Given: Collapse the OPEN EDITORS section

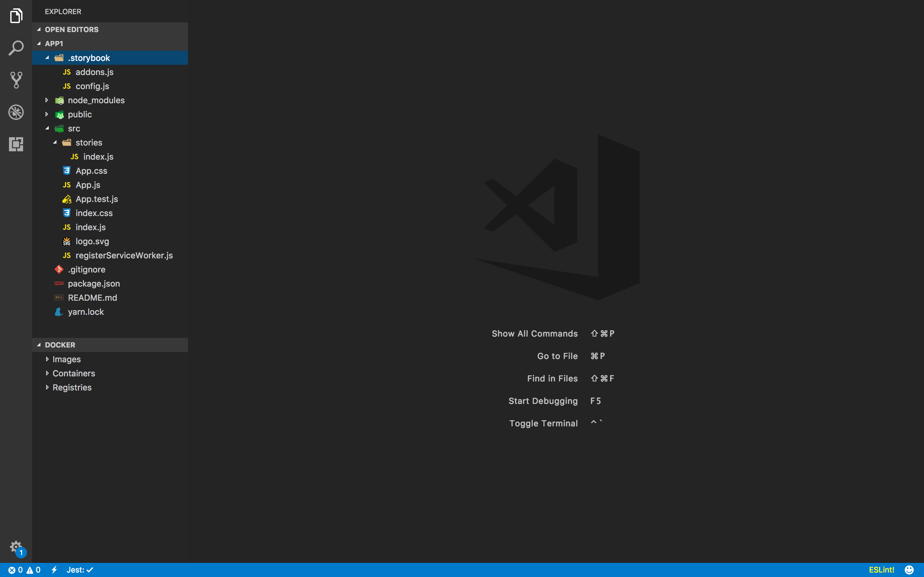Looking at the screenshot, I should pos(72,29).
